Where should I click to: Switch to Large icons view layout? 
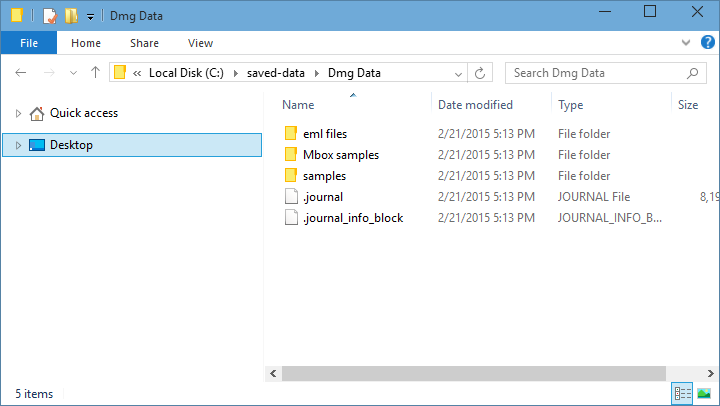point(704,394)
